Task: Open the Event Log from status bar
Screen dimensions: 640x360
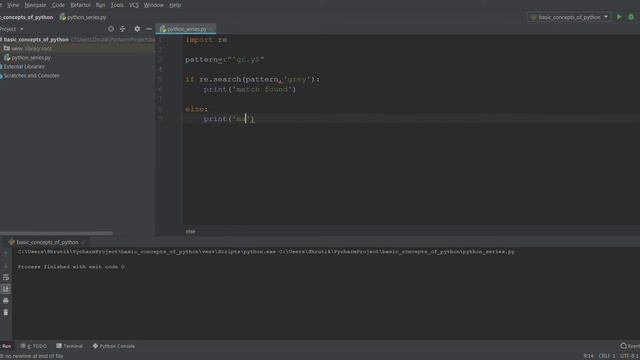Action: tap(630, 346)
